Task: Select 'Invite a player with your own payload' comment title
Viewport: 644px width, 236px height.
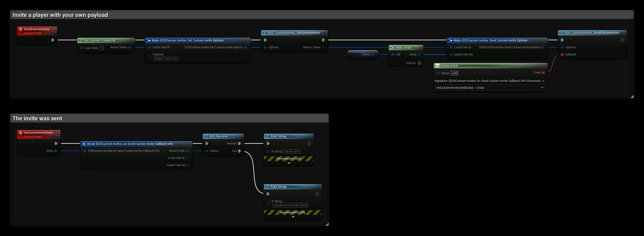Action: [x=60, y=15]
